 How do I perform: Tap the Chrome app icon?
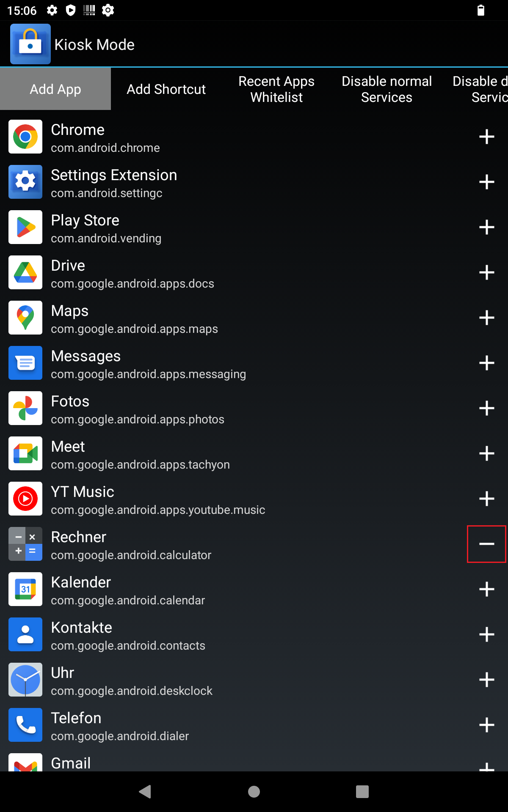coord(25,137)
